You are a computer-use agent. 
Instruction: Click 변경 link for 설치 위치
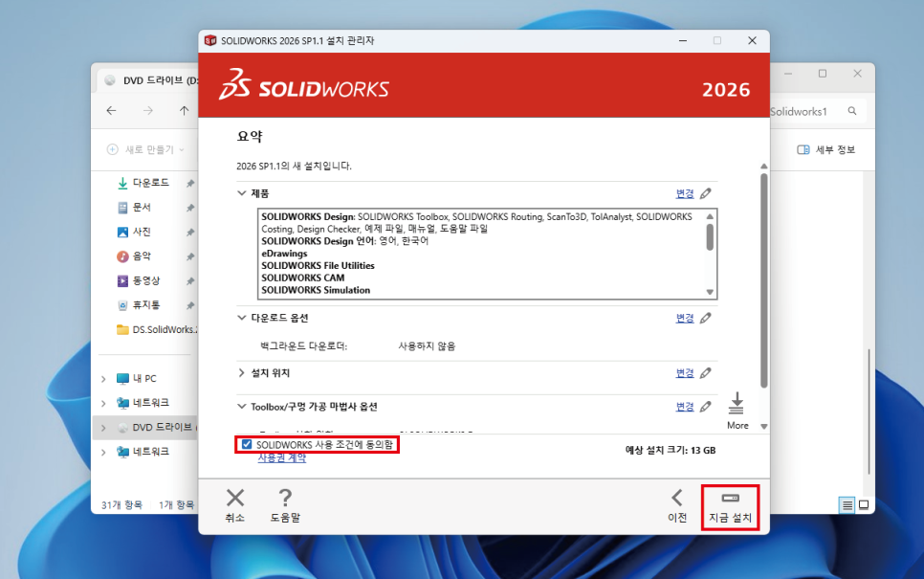coord(685,372)
